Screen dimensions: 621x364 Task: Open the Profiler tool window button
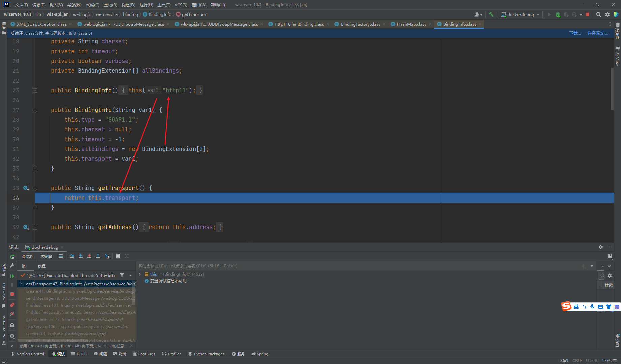(x=171, y=354)
